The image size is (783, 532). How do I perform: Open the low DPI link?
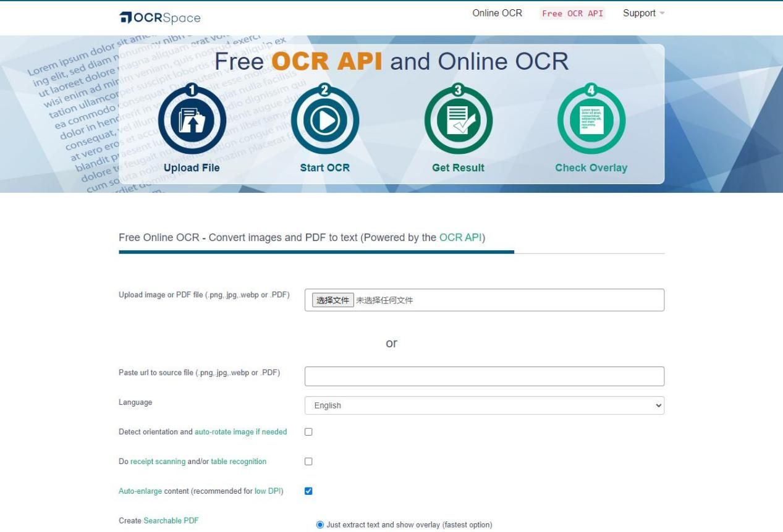268,491
